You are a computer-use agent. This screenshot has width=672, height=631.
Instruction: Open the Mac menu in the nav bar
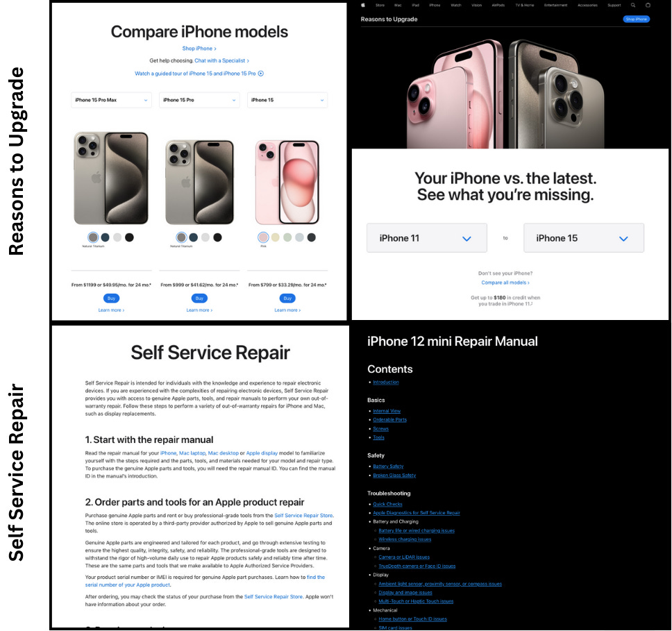pos(398,5)
